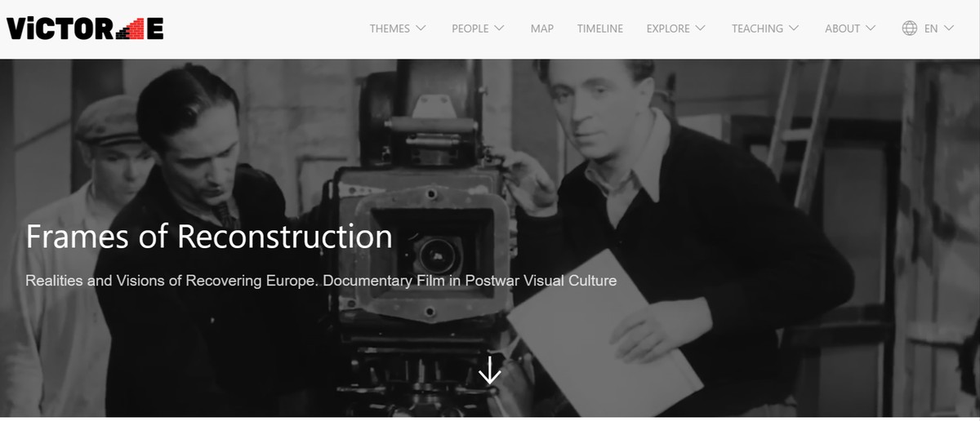Expand the Themes dropdown chevron

421,29
